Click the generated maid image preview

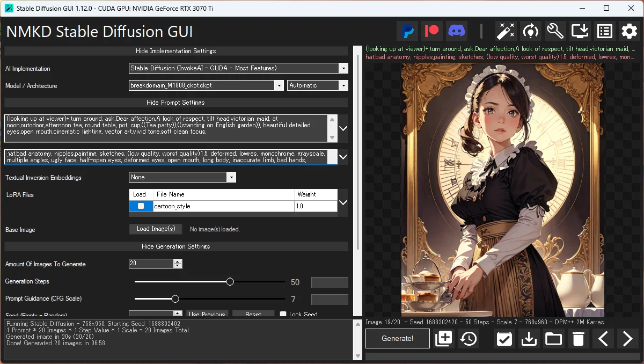503,190
